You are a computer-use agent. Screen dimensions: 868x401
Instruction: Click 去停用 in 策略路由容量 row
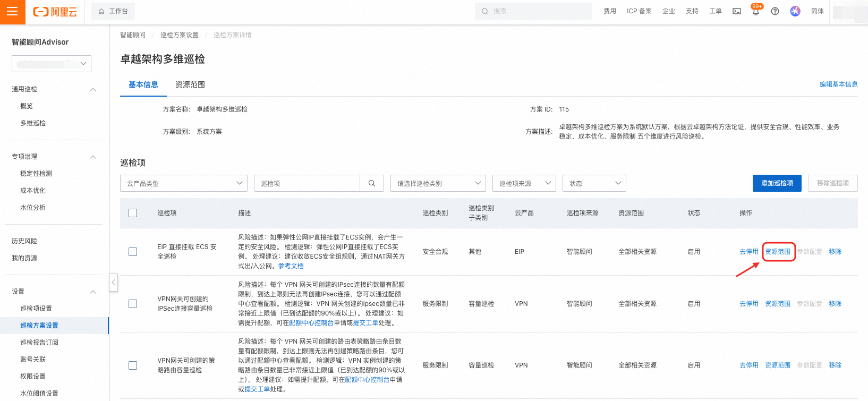[x=749, y=365]
